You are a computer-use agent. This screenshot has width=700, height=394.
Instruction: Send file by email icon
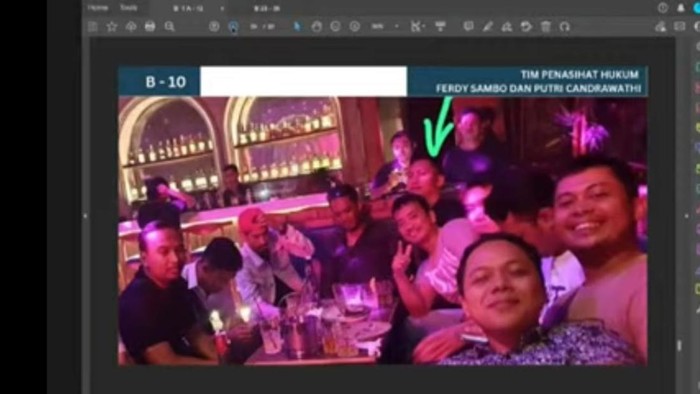679,27
